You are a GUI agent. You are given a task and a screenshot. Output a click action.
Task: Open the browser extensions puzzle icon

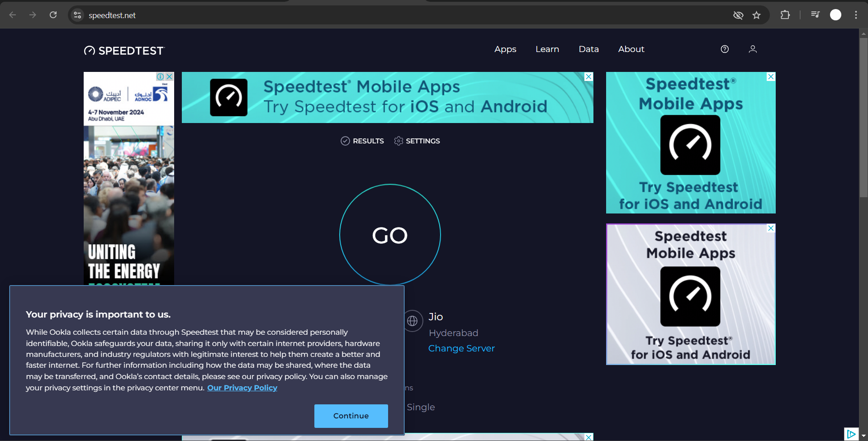pyautogui.click(x=785, y=15)
